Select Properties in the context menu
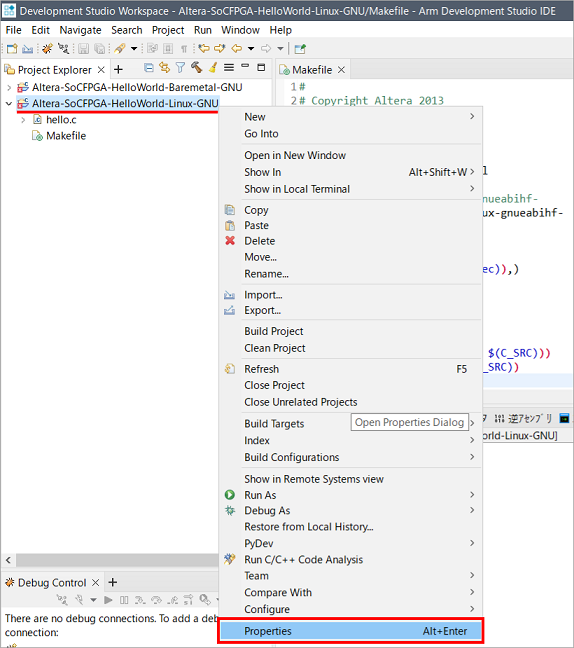Viewport: 574px width, 648px height. [350, 631]
